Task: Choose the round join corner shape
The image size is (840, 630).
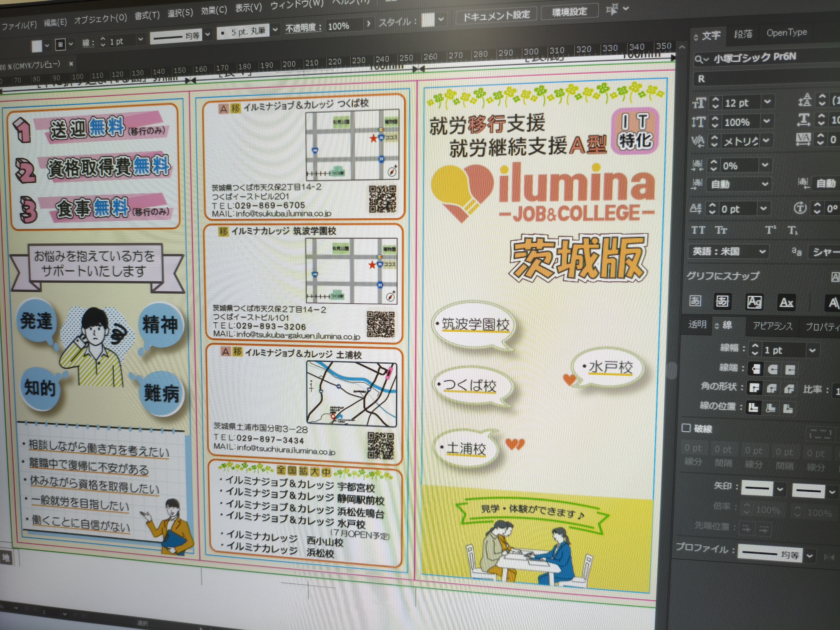Action: (x=771, y=388)
